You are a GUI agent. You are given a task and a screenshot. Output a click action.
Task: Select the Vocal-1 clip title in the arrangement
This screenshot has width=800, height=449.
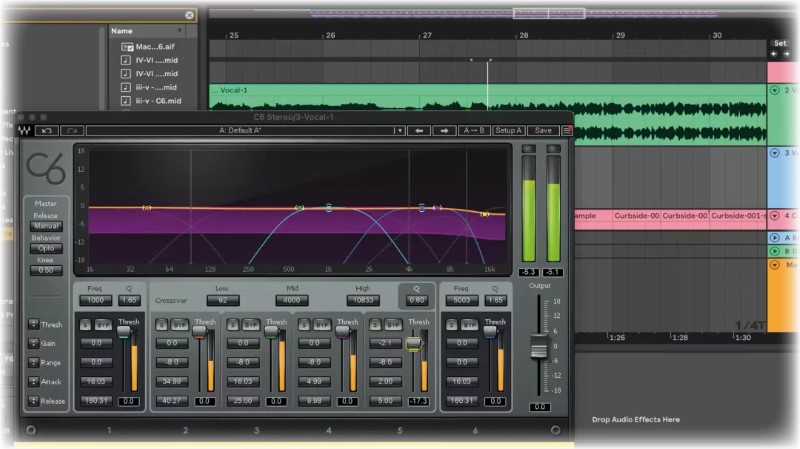[x=234, y=90]
